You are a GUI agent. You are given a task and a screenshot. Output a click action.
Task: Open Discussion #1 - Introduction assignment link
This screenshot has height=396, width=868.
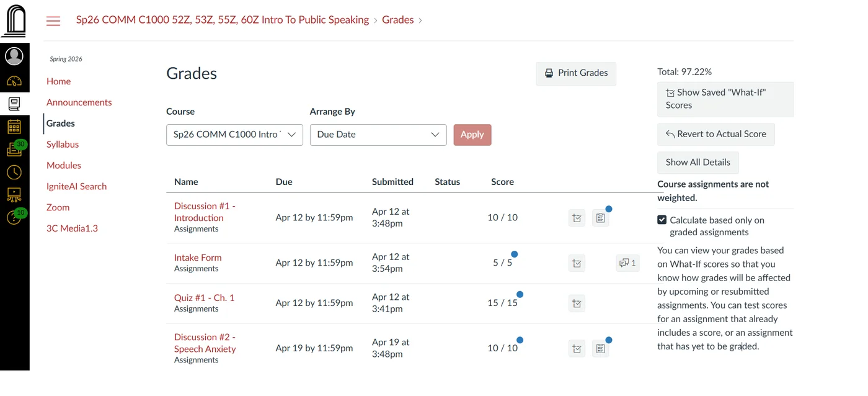coord(205,212)
